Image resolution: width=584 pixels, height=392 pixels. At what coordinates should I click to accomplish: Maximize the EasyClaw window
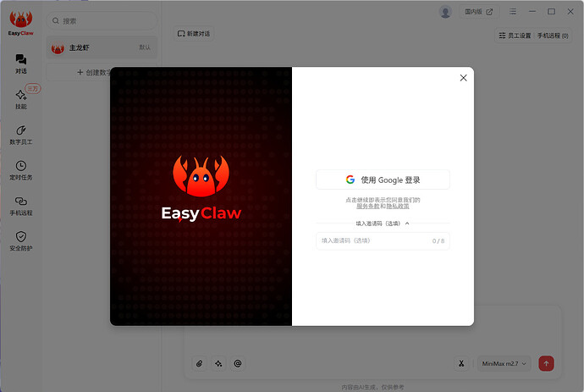pyautogui.click(x=551, y=12)
